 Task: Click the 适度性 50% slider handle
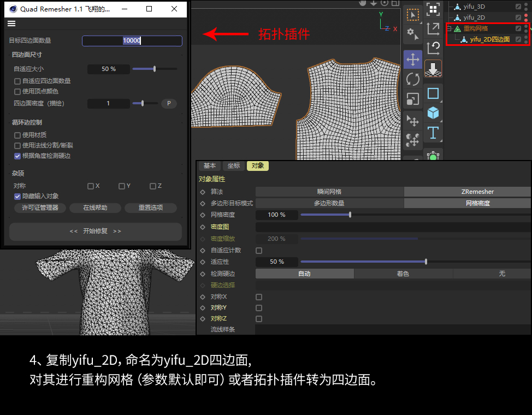coord(425,262)
